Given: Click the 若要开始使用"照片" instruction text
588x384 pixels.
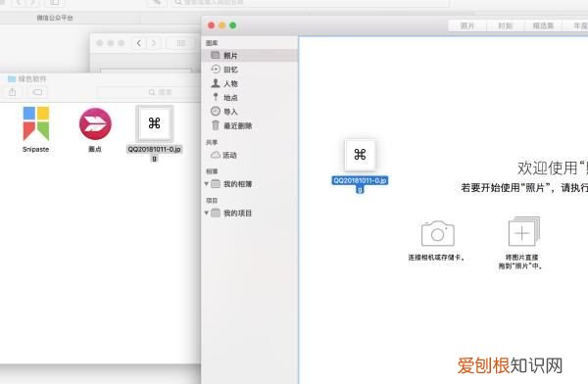Looking at the screenshot, I should [524, 187].
